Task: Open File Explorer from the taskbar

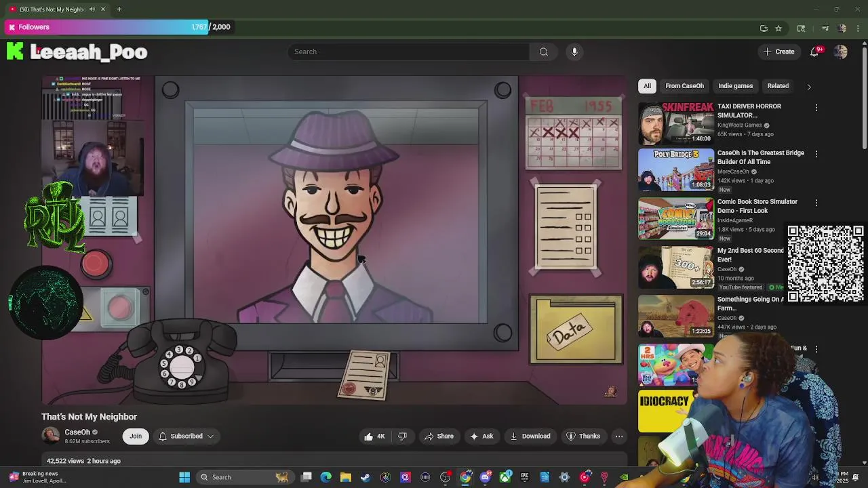Action: coord(346,477)
